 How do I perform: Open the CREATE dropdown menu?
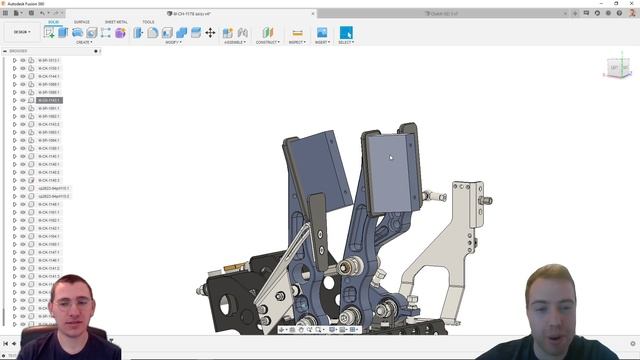point(84,42)
